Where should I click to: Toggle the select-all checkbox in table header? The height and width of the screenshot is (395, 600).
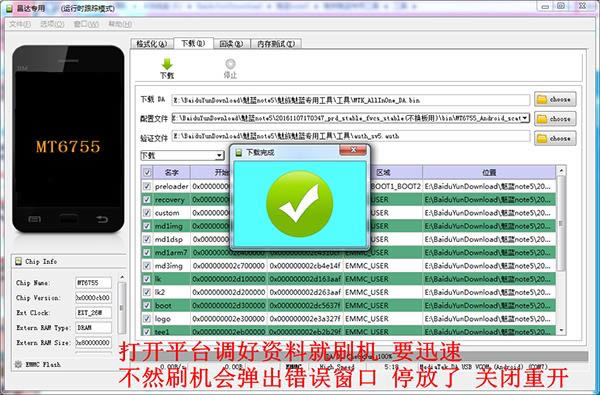[147, 172]
